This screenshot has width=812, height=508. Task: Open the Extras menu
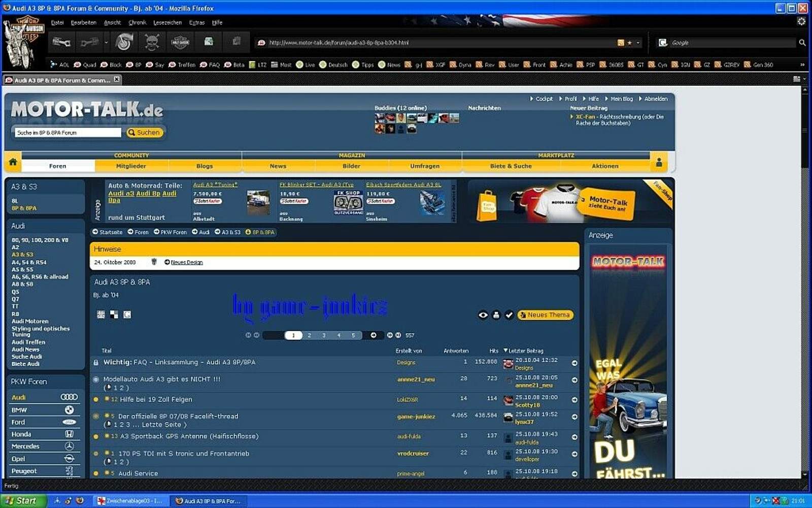(197, 22)
